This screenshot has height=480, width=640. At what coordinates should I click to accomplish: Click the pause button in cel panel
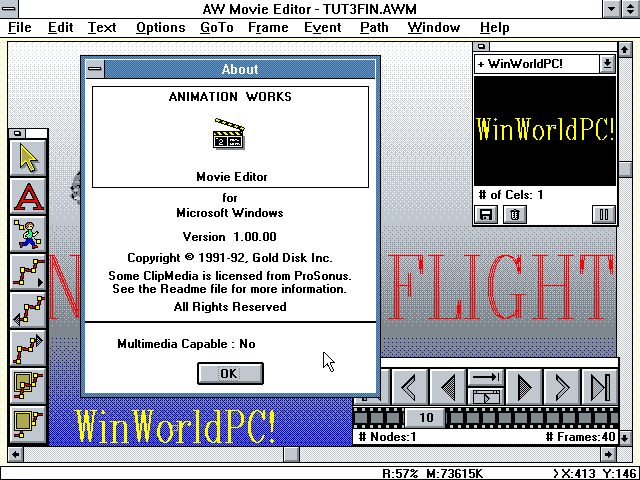pyautogui.click(x=604, y=214)
